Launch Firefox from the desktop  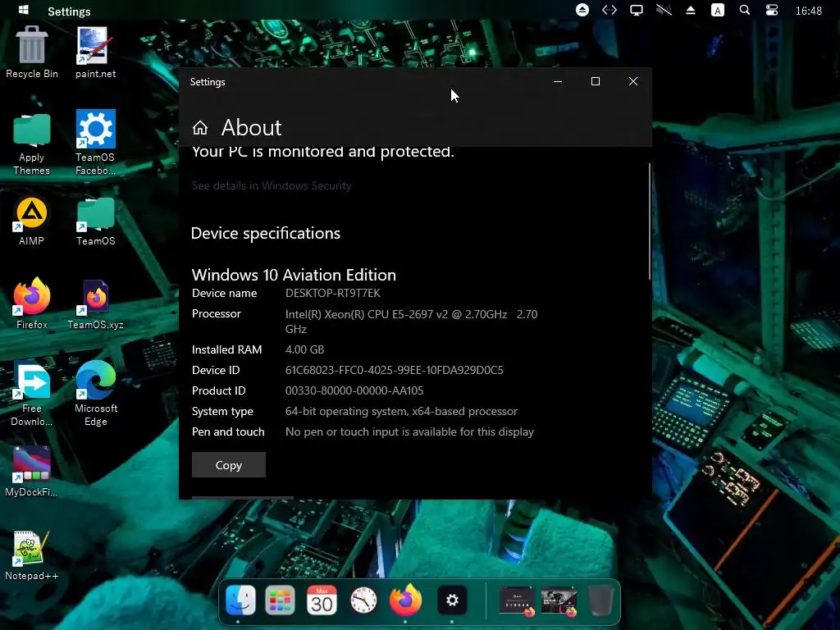(32, 304)
